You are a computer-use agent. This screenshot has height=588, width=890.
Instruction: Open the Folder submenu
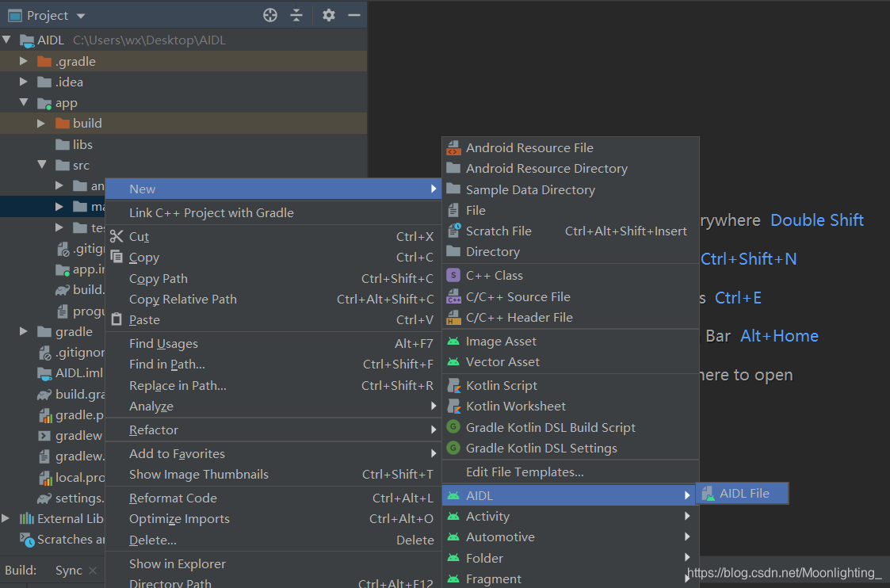(571, 558)
